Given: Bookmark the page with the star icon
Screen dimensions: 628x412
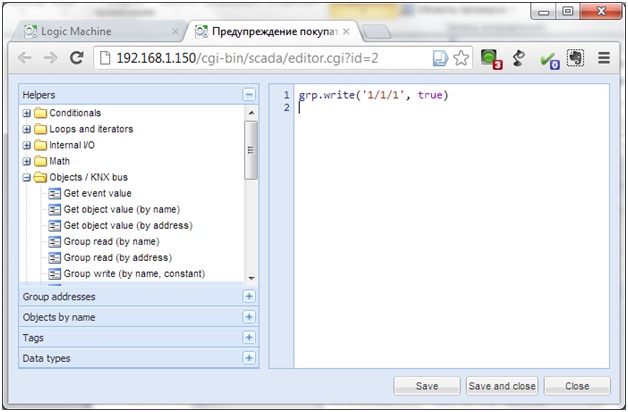Looking at the screenshot, I should (x=461, y=58).
